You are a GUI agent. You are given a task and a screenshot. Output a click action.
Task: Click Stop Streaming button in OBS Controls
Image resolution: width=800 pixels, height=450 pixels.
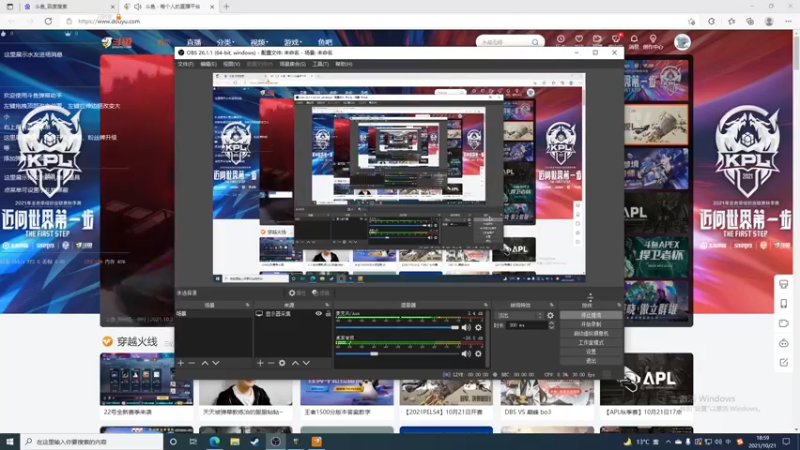pos(591,315)
